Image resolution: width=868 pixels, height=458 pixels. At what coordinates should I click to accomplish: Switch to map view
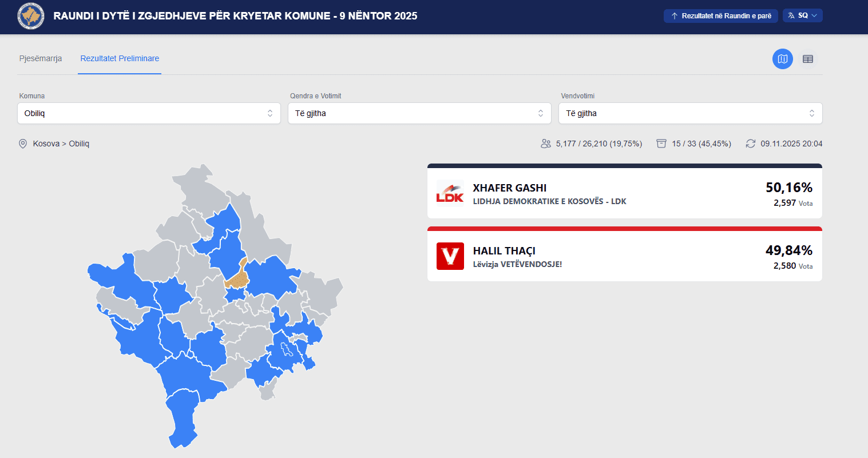(783, 59)
